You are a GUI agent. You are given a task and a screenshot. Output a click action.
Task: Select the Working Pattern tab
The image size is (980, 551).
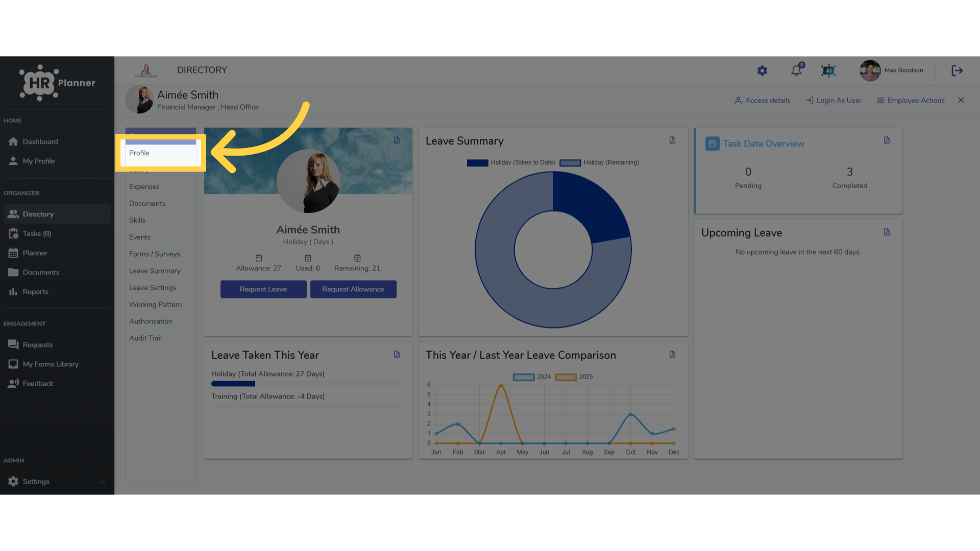pos(160,305)
